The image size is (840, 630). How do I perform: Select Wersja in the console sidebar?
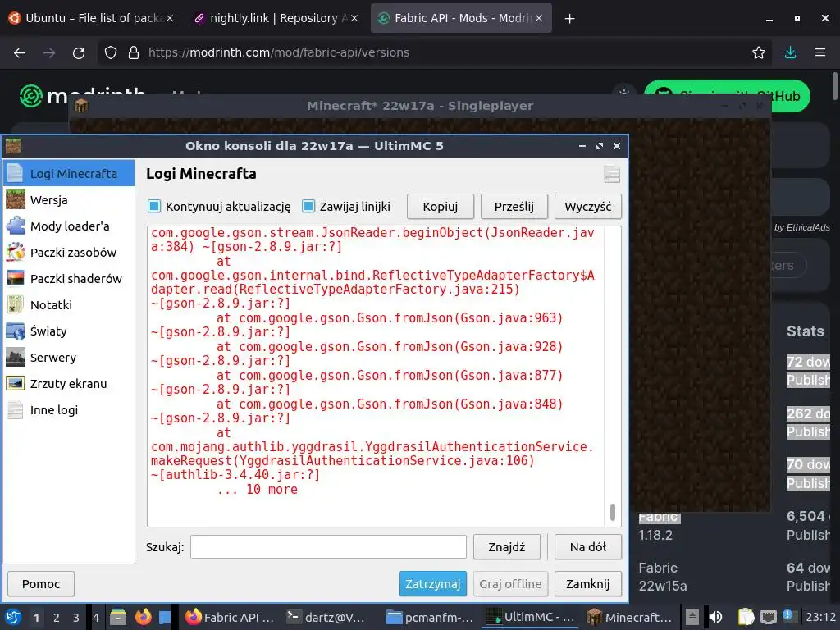69,200
